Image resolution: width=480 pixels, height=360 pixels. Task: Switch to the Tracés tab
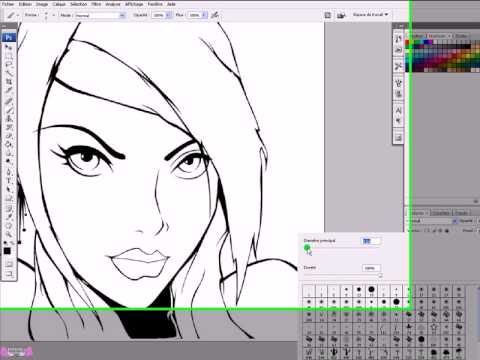[x=461, y=213]
